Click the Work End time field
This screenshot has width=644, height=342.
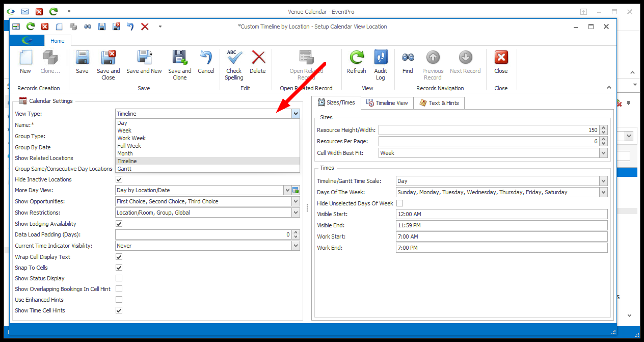[x=501, y=248]
